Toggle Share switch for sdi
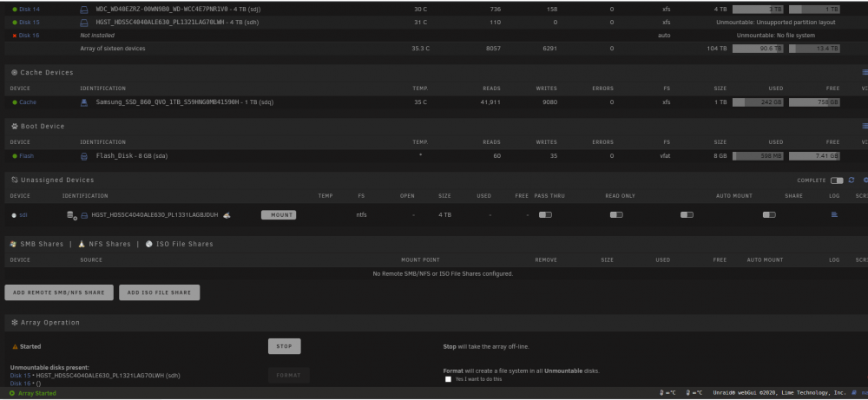868x400 pixels. tap(769, 214)
